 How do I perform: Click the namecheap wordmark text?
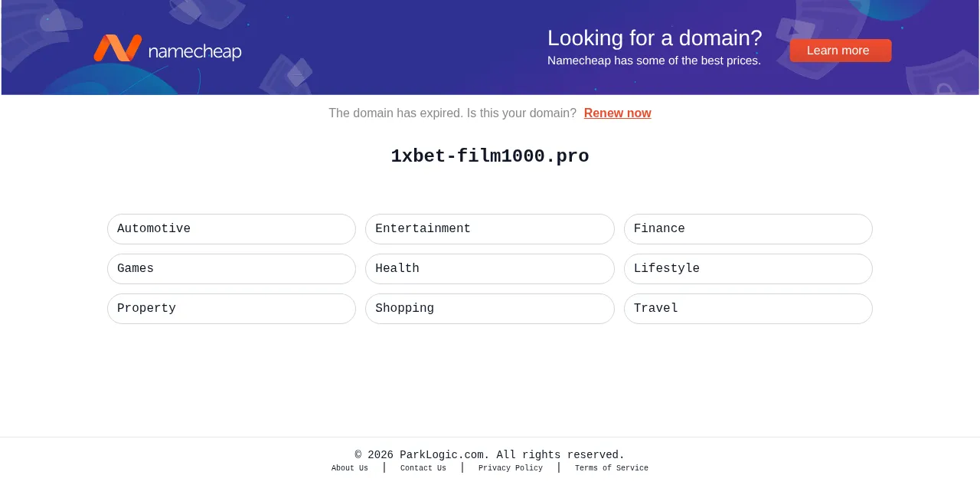[x=194, y=52]
